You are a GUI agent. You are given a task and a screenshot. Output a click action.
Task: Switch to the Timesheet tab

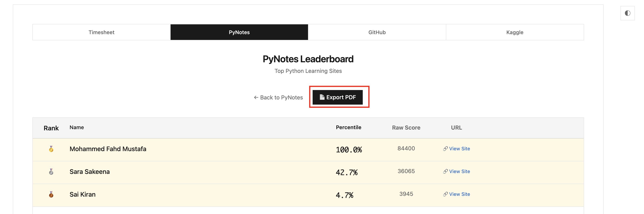coord(101,32)
